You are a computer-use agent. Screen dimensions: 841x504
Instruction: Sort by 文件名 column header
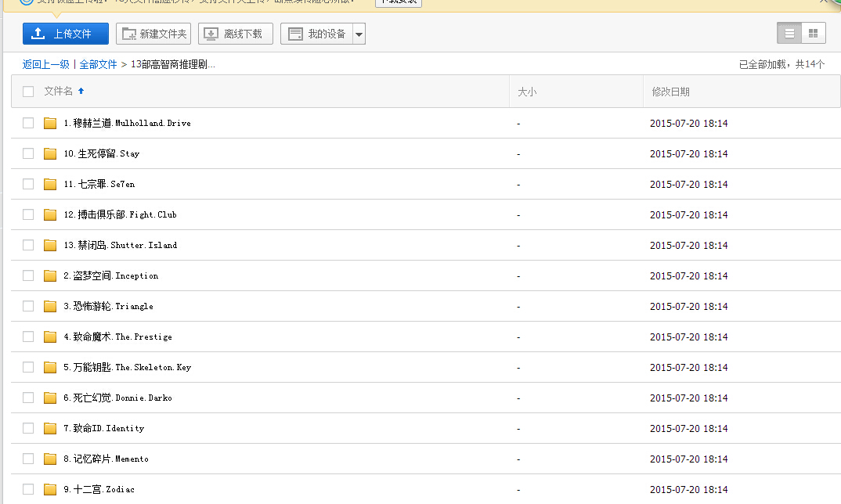59,91
